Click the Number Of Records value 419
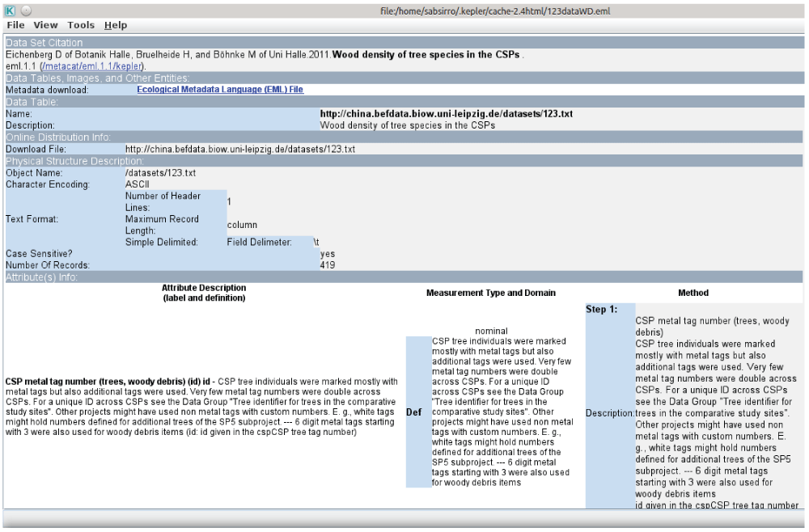Viewport: 809px width, 532px height. coord(328,265)
